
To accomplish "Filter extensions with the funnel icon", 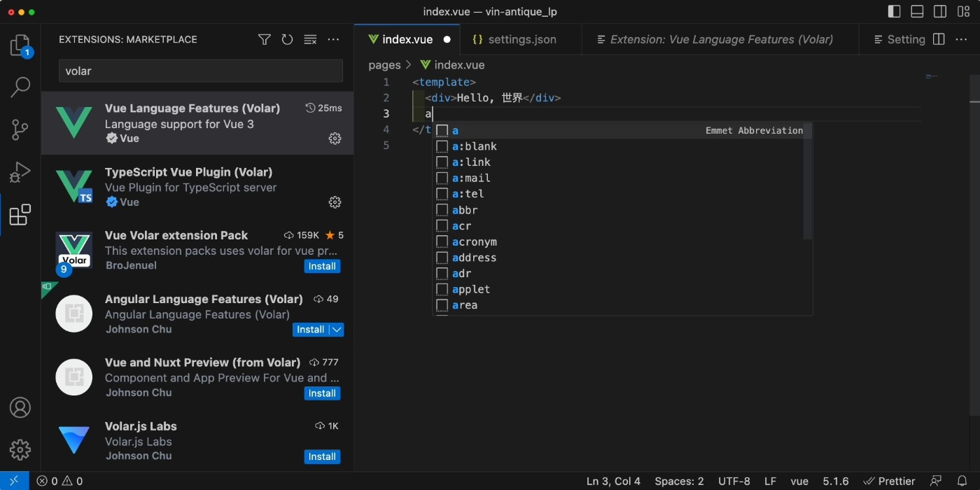I will pos(264,40).
